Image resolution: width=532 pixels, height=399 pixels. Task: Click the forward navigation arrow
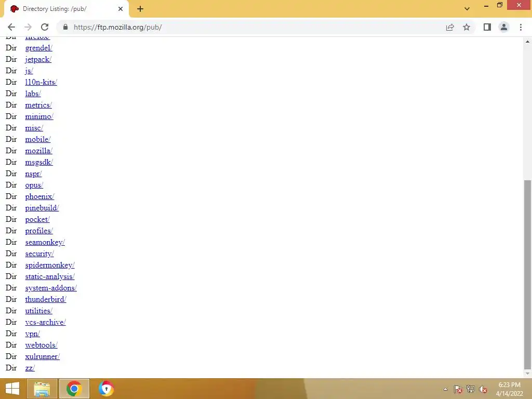tap(28, 27)
